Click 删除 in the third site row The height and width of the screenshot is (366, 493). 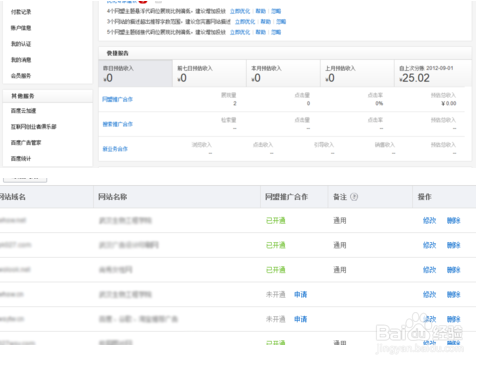click(x=454, y=270)
